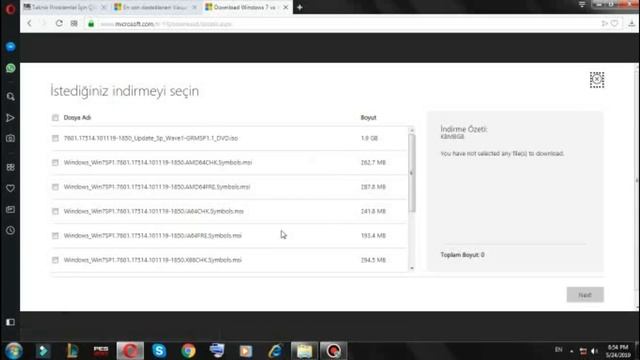Toggle the sidebar panel button at bottom
Viewport: 640px width, 360px height.
click(x=11, y=322)
